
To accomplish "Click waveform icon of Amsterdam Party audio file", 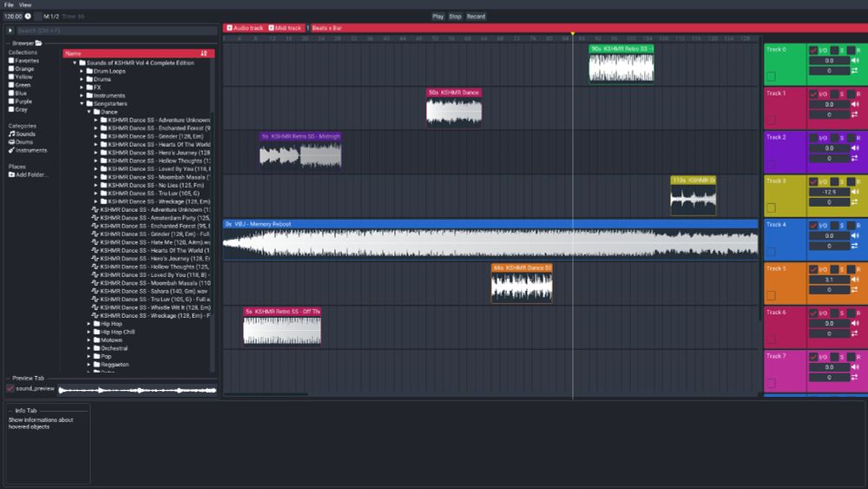I will tap(95, 218).
